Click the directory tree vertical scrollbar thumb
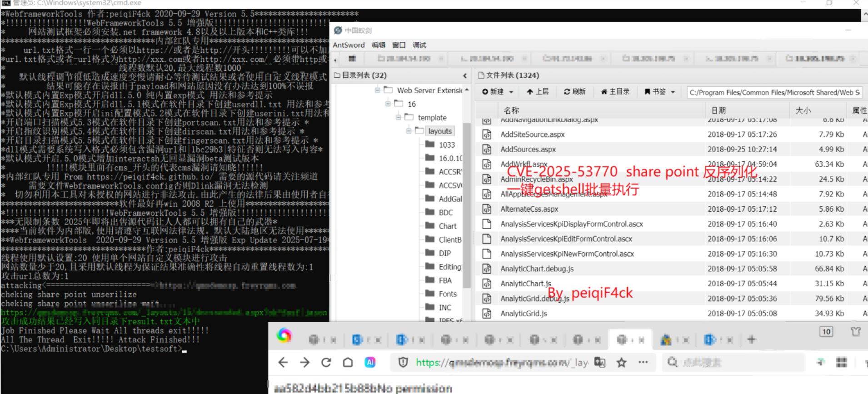 [x=467, y=205]
